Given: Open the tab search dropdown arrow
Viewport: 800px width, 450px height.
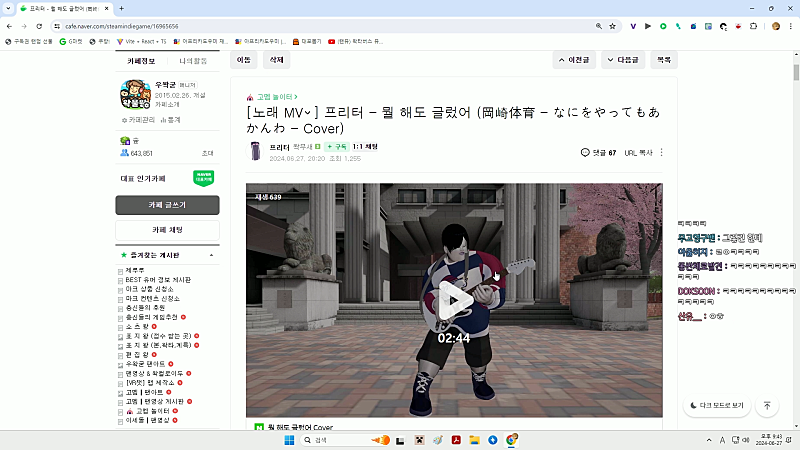Looking at the screenshot, I should click(8, 8).
